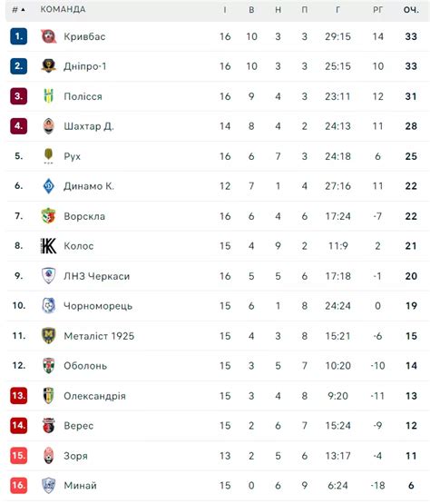The width and height of the screenshot is (430, 504).
Task: Sort by the РГ goal difference header
Action: pos(378,10)
